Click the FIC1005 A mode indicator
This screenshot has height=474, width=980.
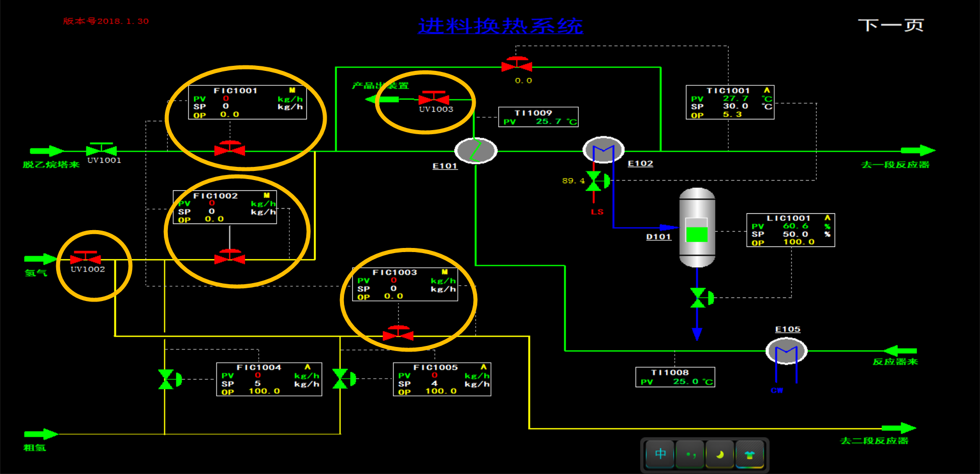pyautogui.click(x=483, y=367)
